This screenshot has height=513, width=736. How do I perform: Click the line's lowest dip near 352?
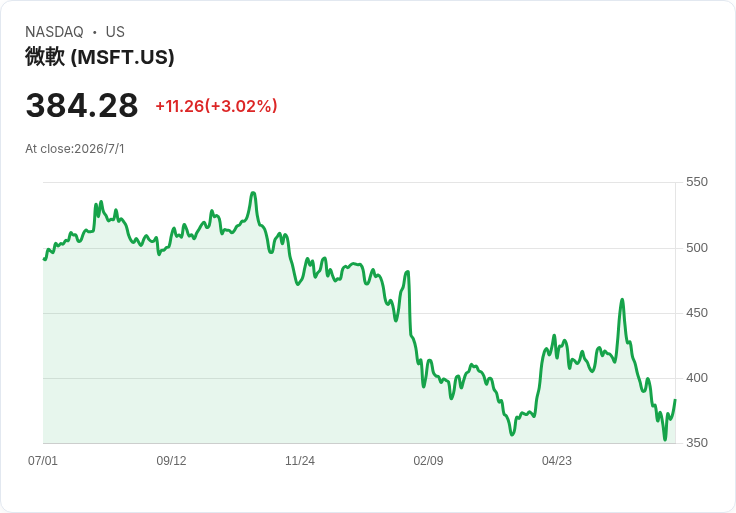(x=665, y=439)
